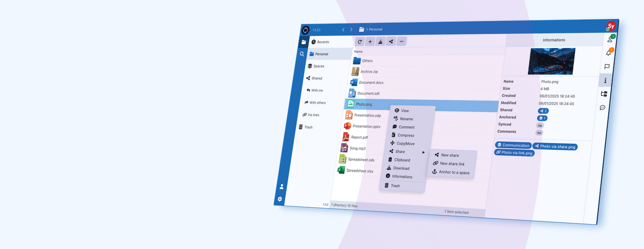Screen dimensions: 644x249
Task: Click the download icon in the toolbar
Action: tap(381, 42)
